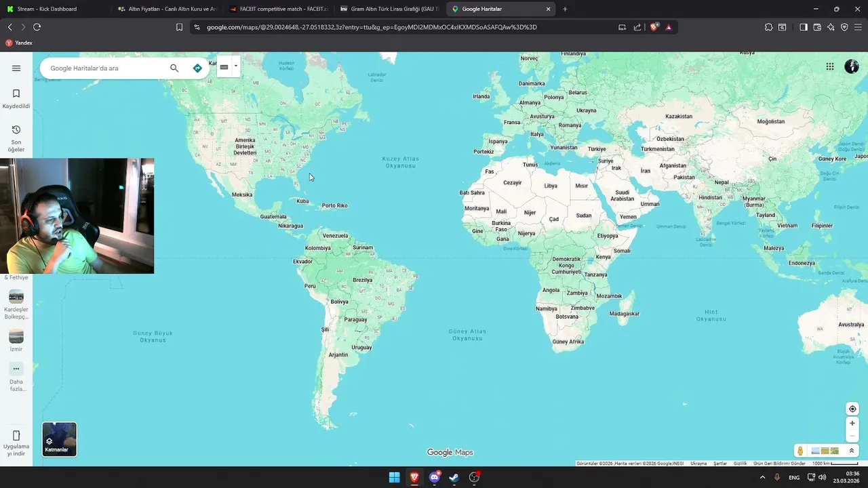
Task: Click the taskbar microphone indicator
Action: [x=777, y=477]
